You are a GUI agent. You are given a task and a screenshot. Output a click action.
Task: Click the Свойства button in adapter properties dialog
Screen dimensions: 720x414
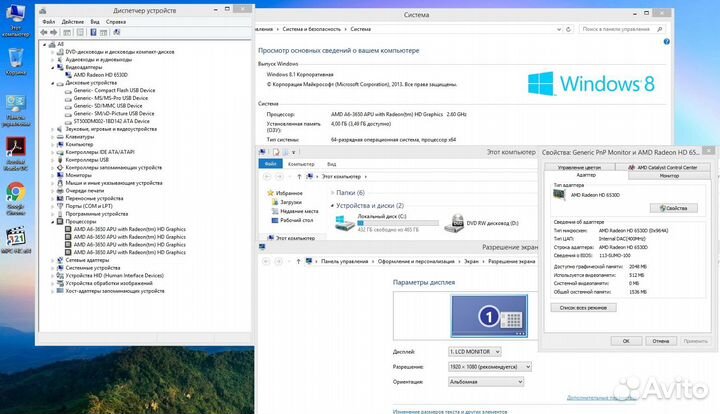coord(674,208)
